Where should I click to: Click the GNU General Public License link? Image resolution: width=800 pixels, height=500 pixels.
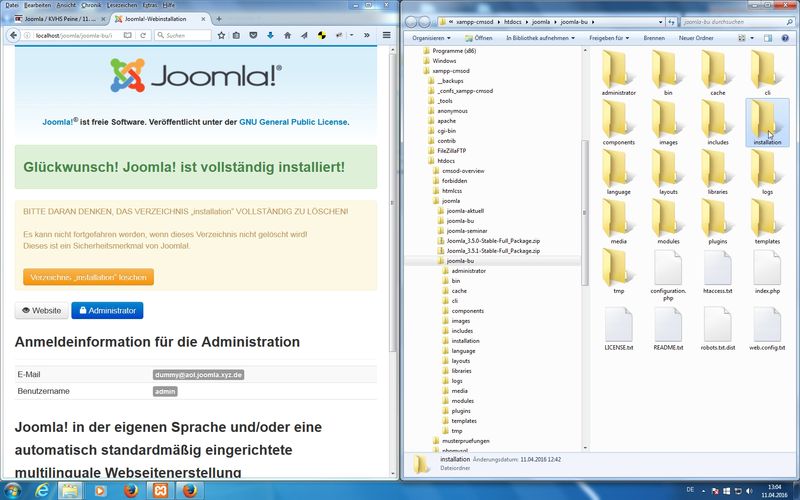pyautogui.click(x=293, y=122)
